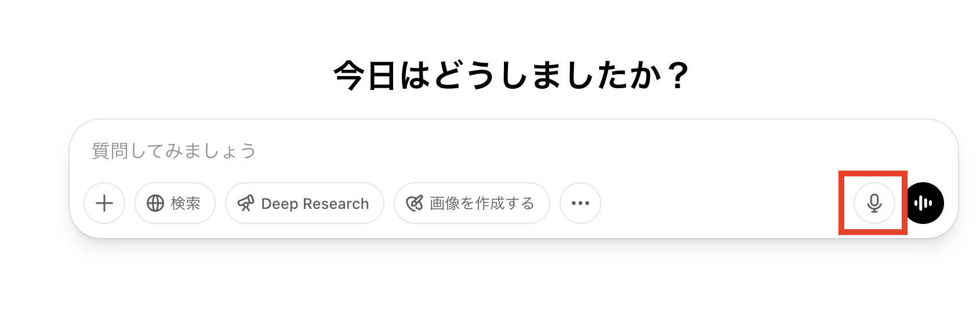Click the paint icon for 画像を作成する

[x=415, y=203]
